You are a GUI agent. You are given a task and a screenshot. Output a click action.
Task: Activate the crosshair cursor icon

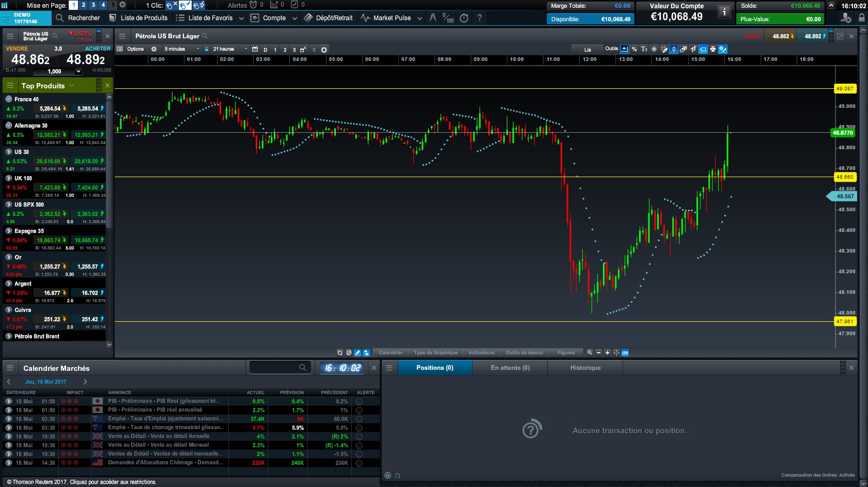[616, 353]
